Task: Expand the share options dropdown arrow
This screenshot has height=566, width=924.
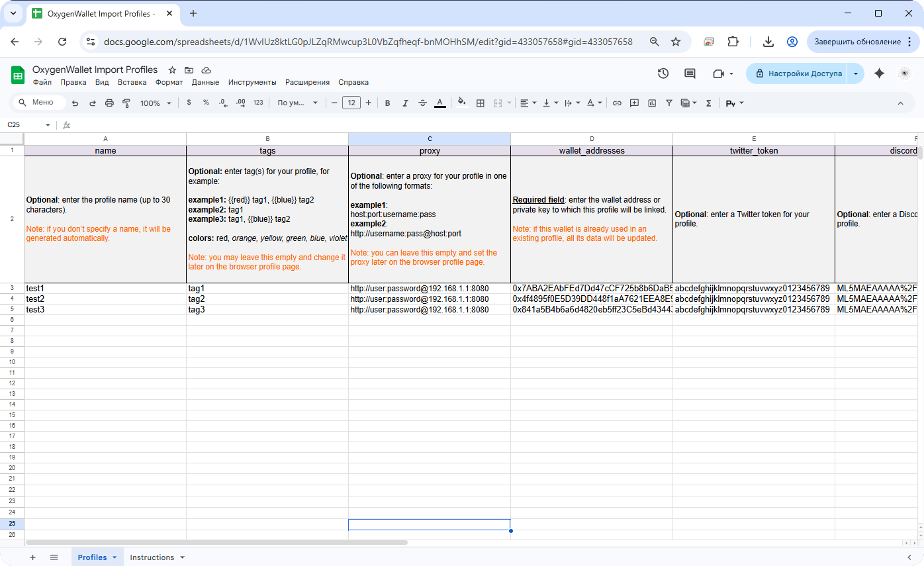Action: click(x=856, y=73)
